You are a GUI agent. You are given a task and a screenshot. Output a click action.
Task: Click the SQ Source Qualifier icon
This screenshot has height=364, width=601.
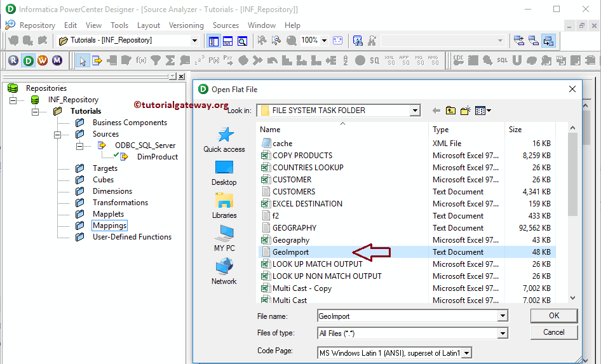point(374,60)
